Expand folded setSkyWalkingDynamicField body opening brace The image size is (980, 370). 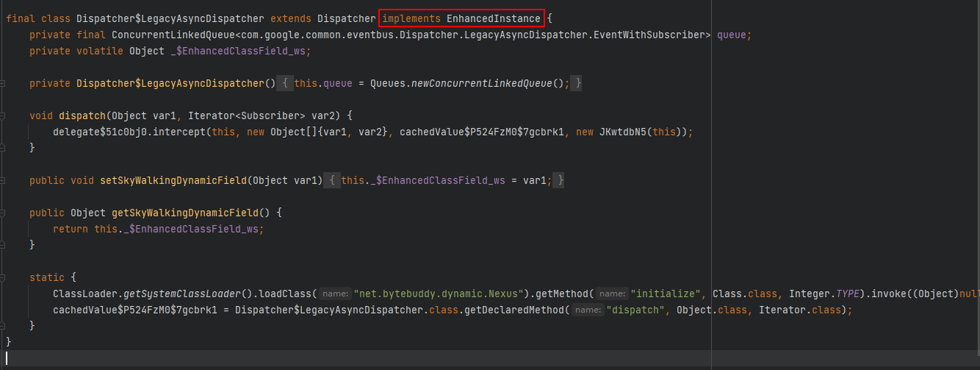[x=333, y=180]
